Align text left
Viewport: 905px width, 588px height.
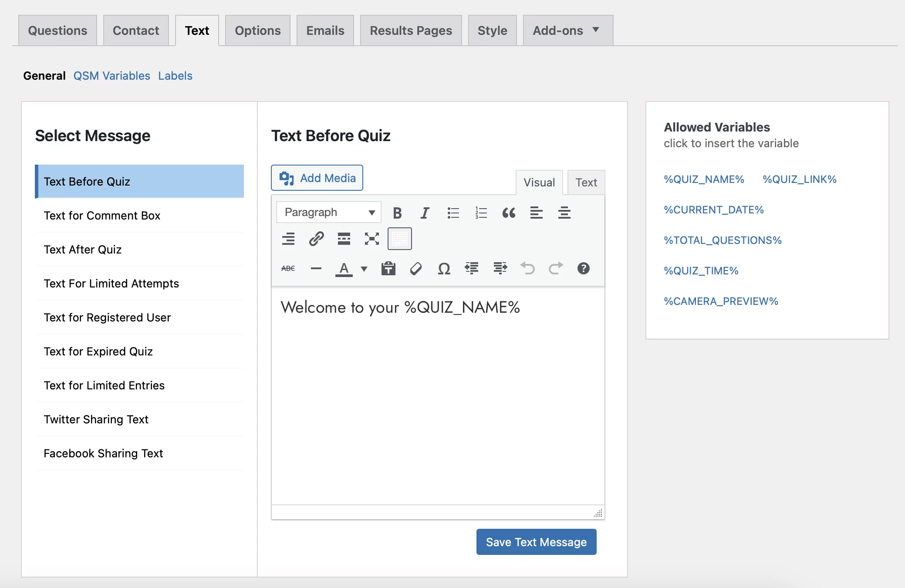pos(537,213)
